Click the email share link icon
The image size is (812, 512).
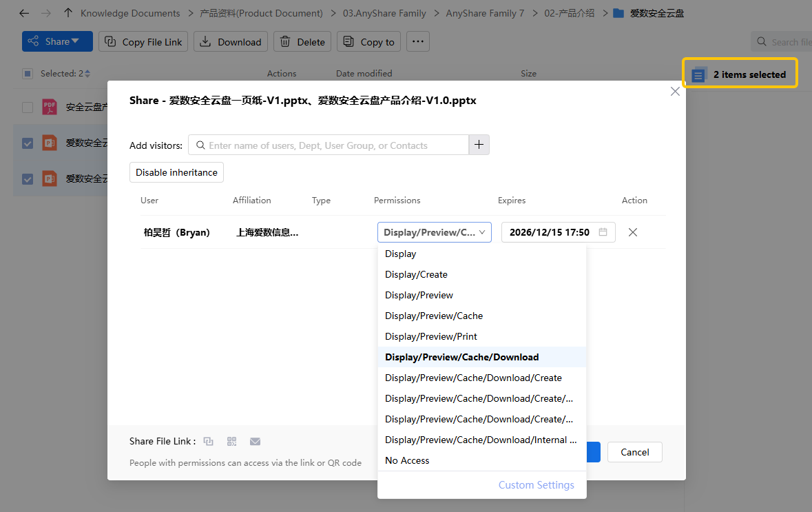click(255, 441)
